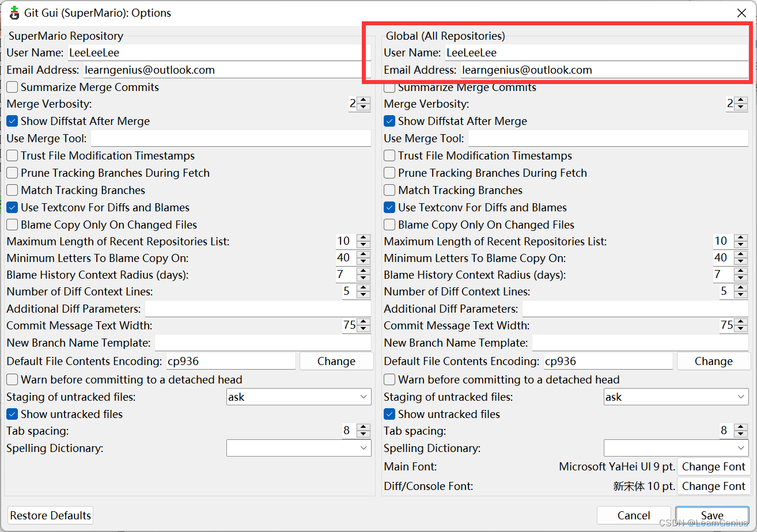Click the Microsoft YaHei UI 9 pt. text
This screenshot has height=532, width=757.
(x=617, y=467)
